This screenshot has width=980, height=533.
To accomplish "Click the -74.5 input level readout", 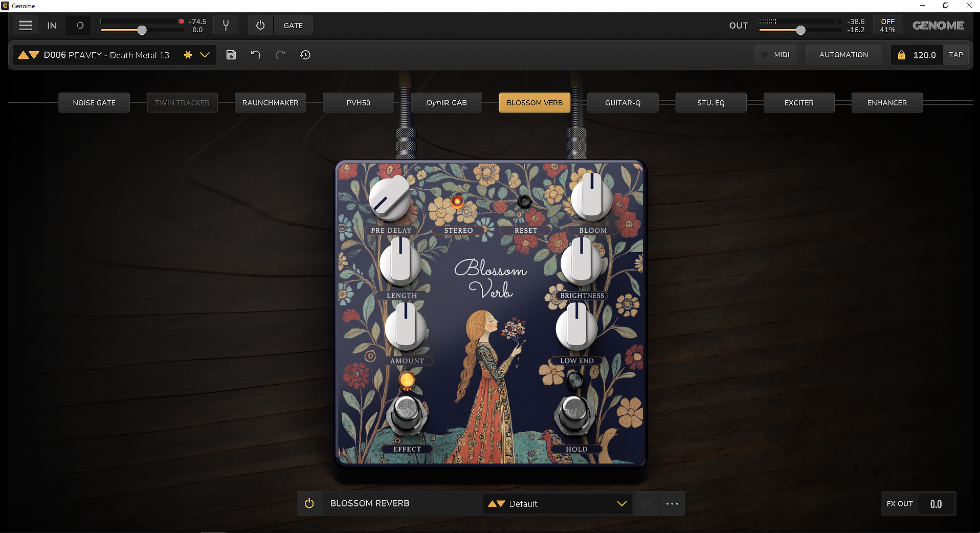I will 197,21.
